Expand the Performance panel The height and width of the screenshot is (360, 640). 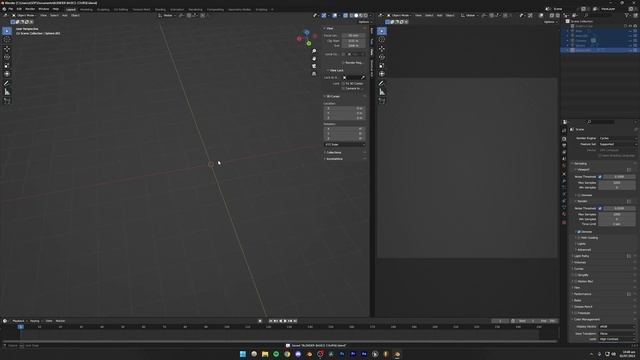pos(582,294)
